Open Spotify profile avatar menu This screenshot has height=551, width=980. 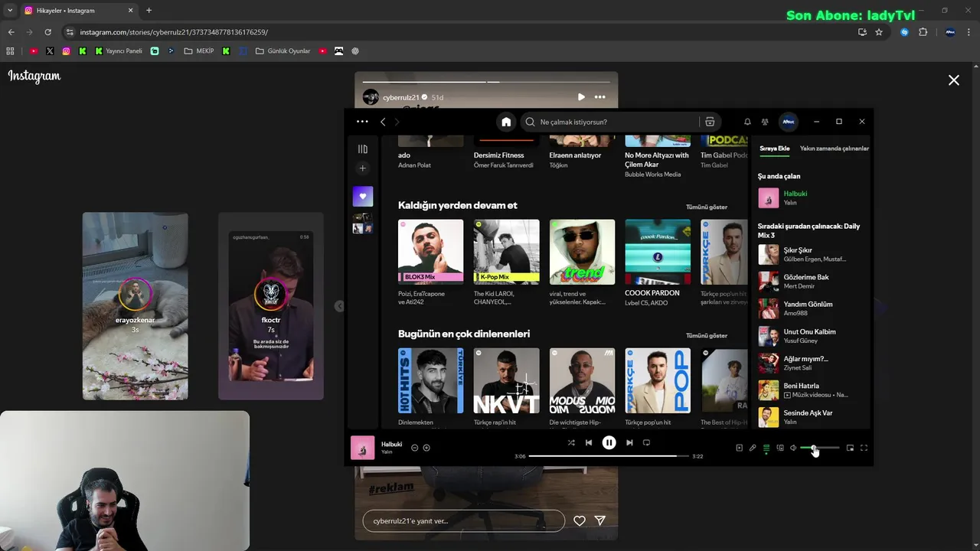pyautogui.click(x=788, y=122)
